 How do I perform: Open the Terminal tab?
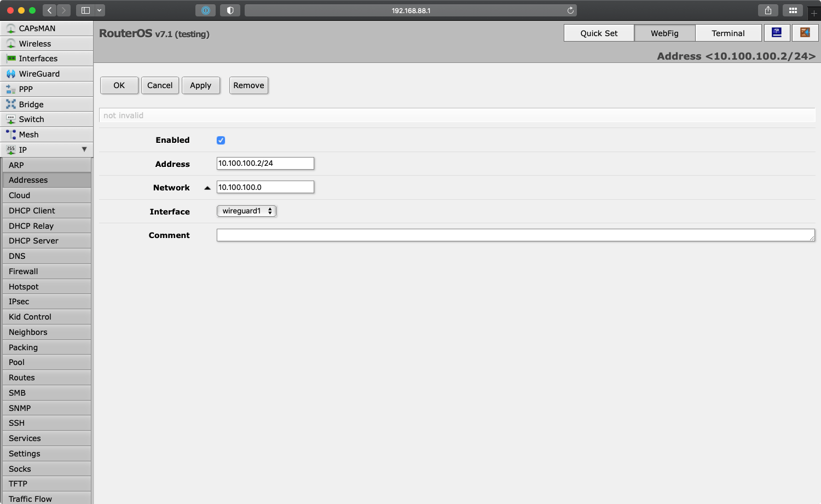click(729, 33)
